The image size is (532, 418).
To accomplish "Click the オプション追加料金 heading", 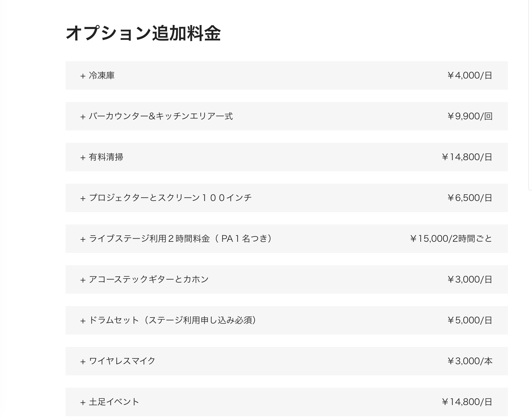I will click(143, 33).
